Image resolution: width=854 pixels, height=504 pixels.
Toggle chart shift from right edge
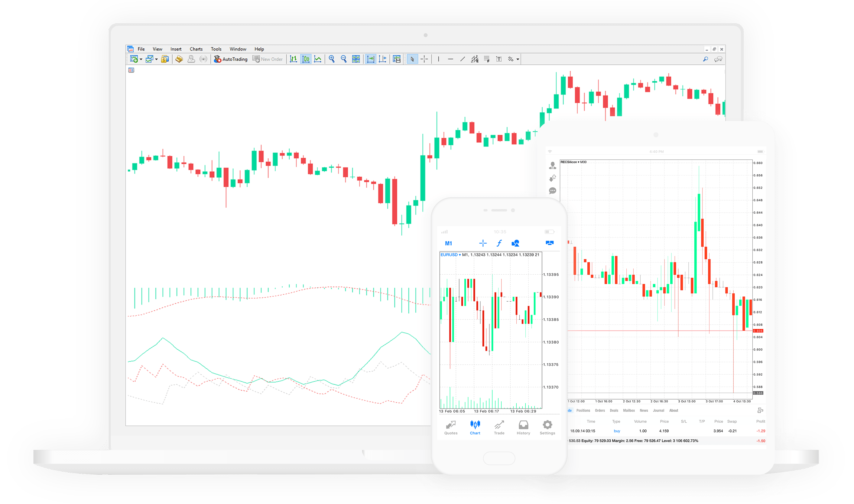pyautogui.click(x=383, y=59)
